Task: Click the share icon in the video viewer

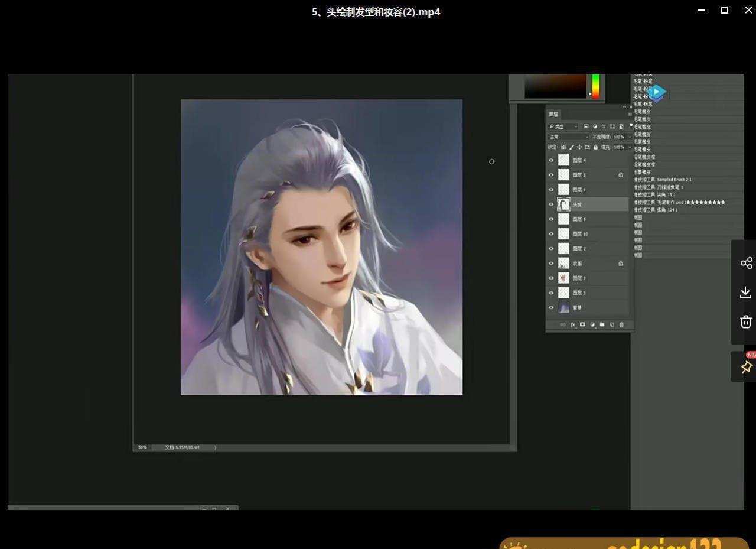Action: [x=746, y=263]
